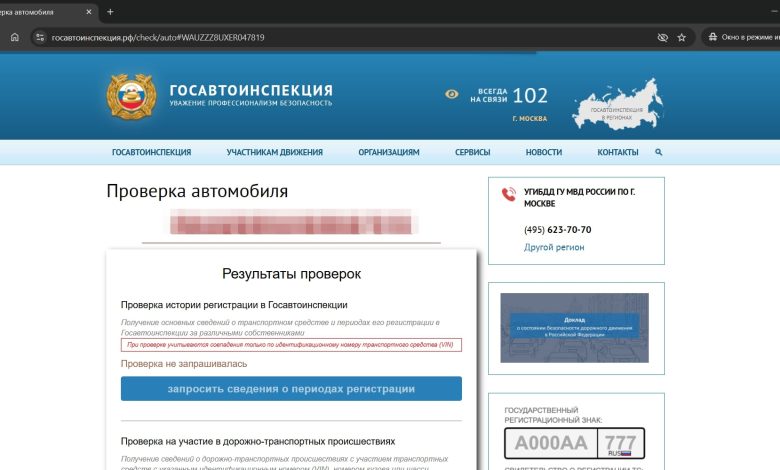Open the site search magnifier icon

point(659,153)
